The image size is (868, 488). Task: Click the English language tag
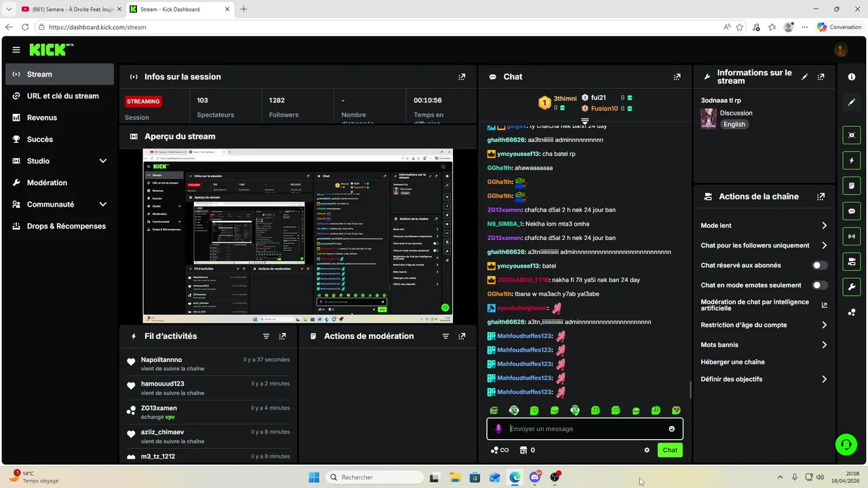pos(734,125)
